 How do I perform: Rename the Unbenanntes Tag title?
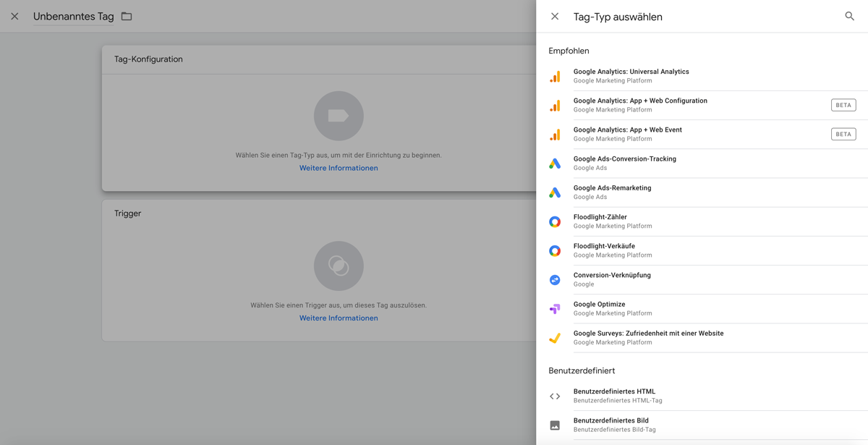74,17
